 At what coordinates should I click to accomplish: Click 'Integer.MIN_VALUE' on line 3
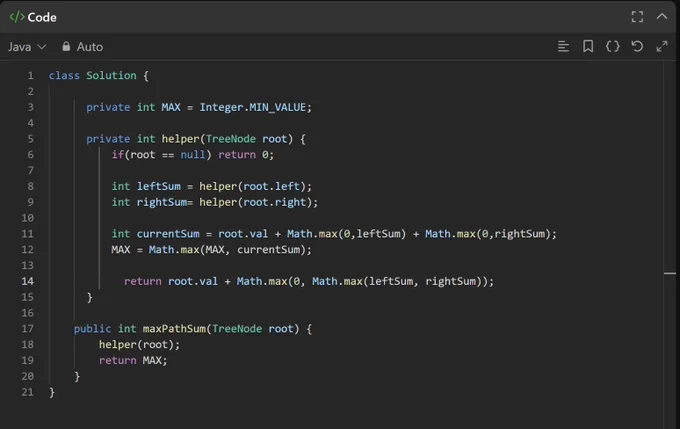252,107
